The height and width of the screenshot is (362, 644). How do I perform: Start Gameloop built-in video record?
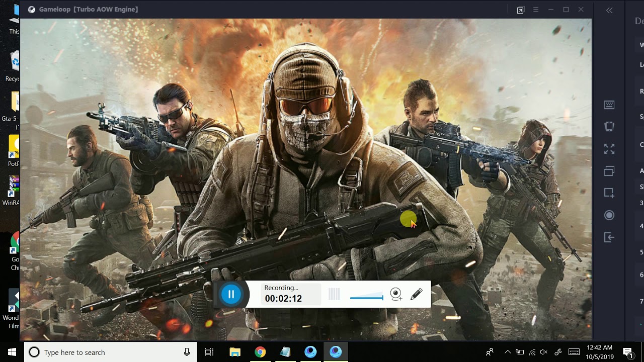click(x=609, y=215)
